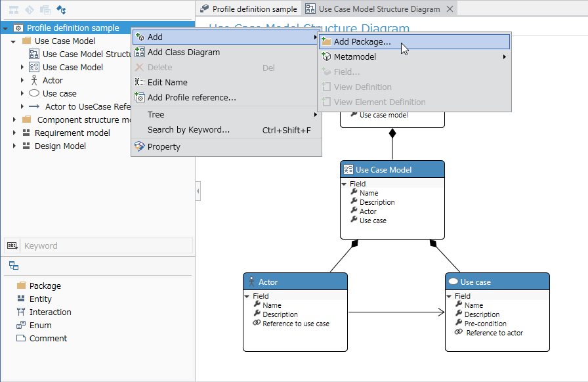Click the icon in Use Case Model diagram header
The width and height of the screenshot is (588, 382).
pyautogui.click(x=348, y=169)
